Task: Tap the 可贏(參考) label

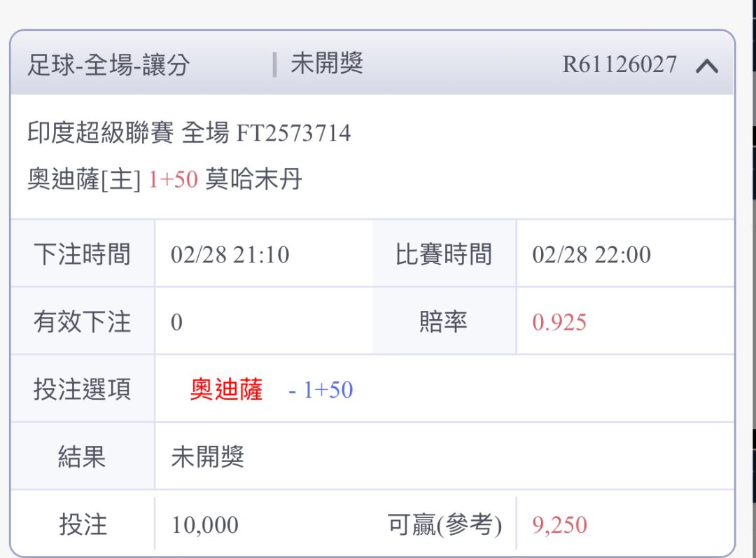Action: 444,524
